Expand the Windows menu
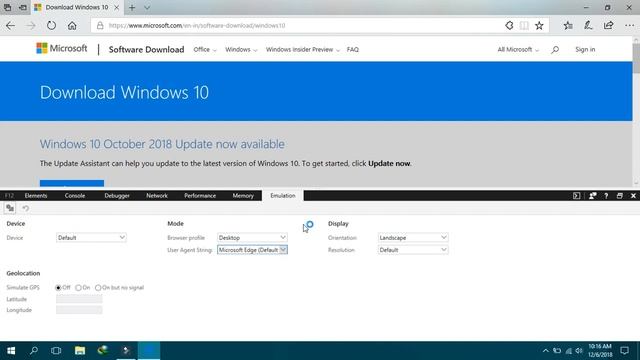This screenshot has width=640, height=360. (241, 49)
